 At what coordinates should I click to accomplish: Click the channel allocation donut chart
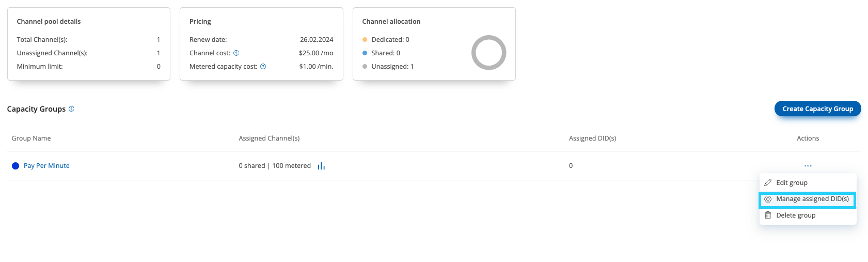tap(488, 52)
